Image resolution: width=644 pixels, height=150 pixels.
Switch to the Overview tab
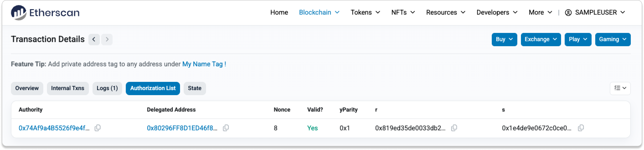27,88
